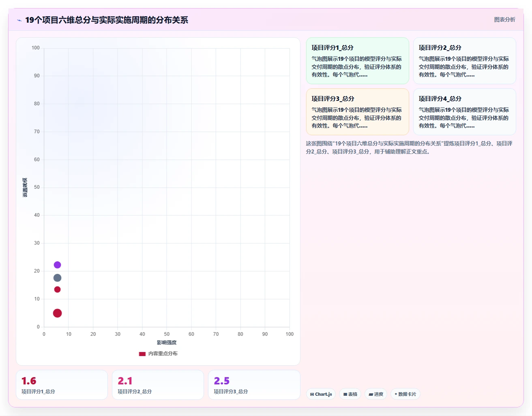Click the 数据卡片 tag
This screenshot has width=532, height=416.
[x=405, y=394]
